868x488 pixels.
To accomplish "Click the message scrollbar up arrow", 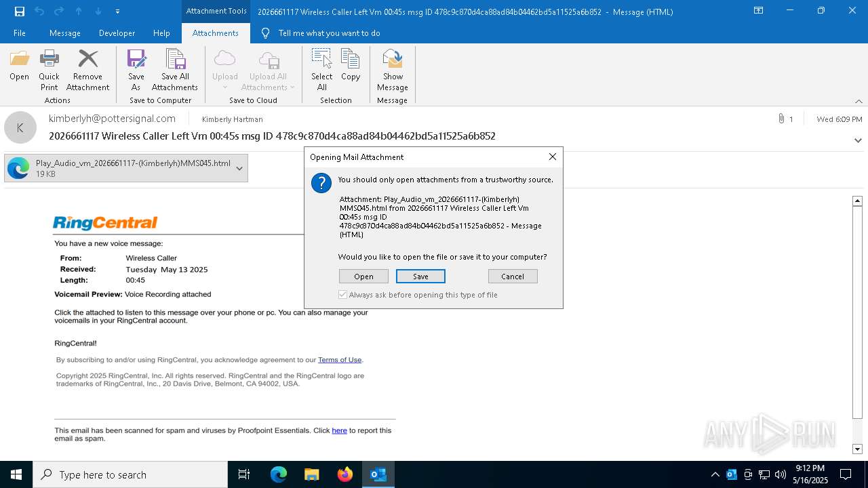I will click(857, 201).
